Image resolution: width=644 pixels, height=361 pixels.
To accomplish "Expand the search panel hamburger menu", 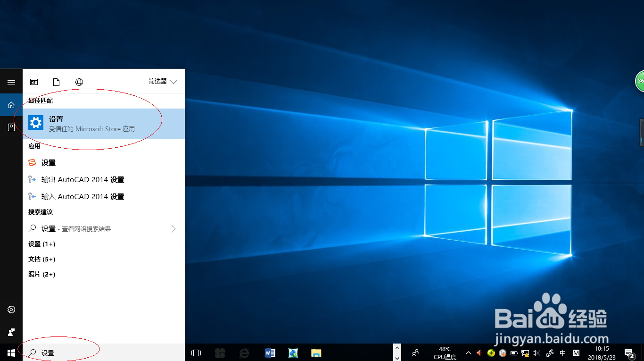I will coord(11,82).
